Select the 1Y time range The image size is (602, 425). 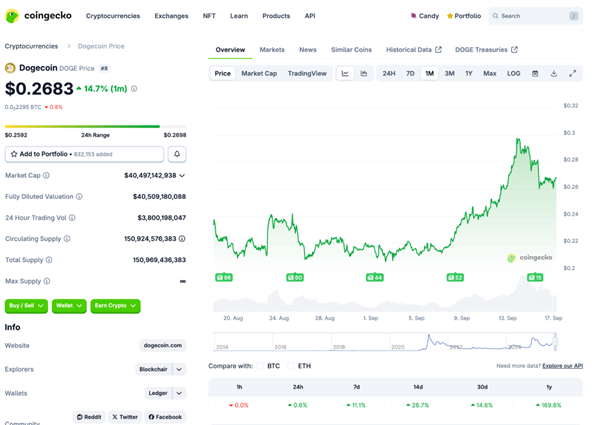(x=469, y=73)
